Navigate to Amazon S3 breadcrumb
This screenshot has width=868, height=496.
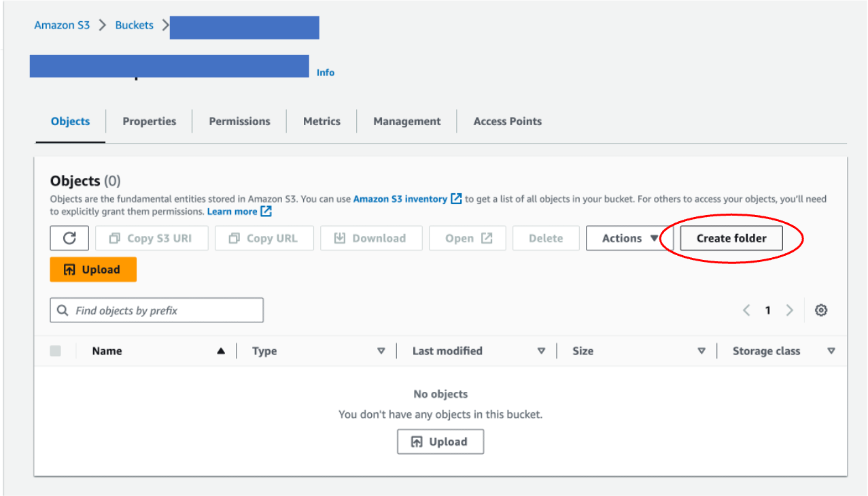click(x=62, y=25)
